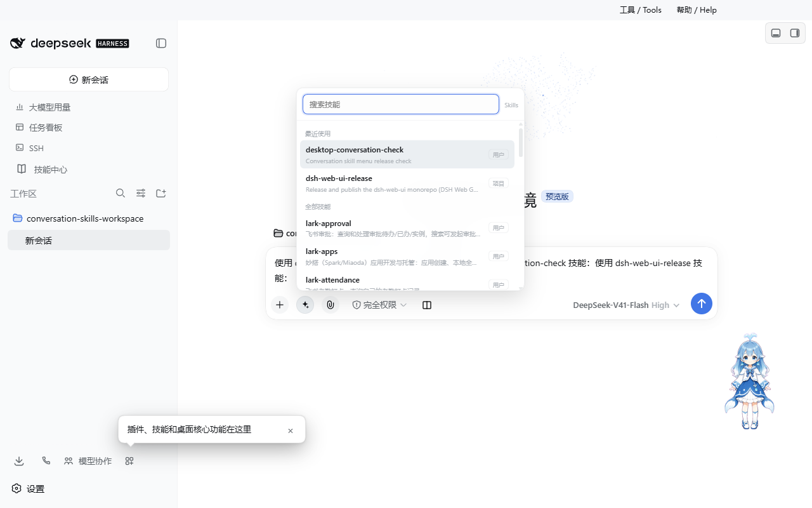
Task: Open 帮助 / Help menu
Action: click(x=697, y=10)
